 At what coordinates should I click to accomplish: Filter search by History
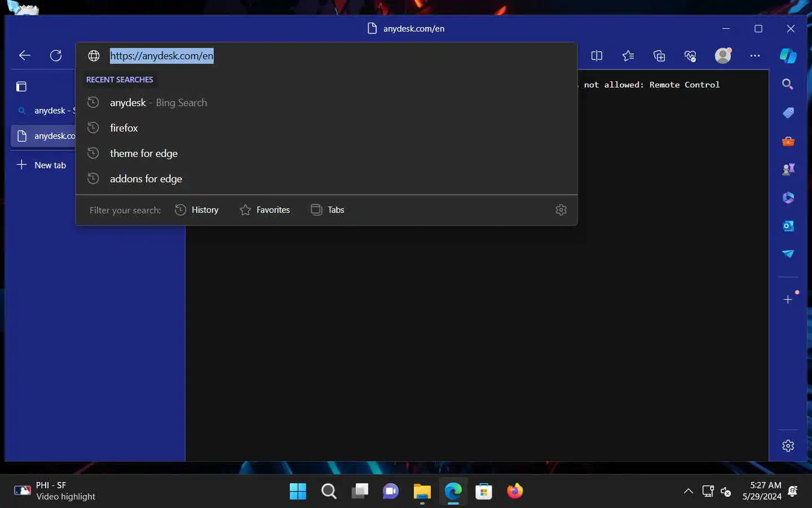coord(197,210)
